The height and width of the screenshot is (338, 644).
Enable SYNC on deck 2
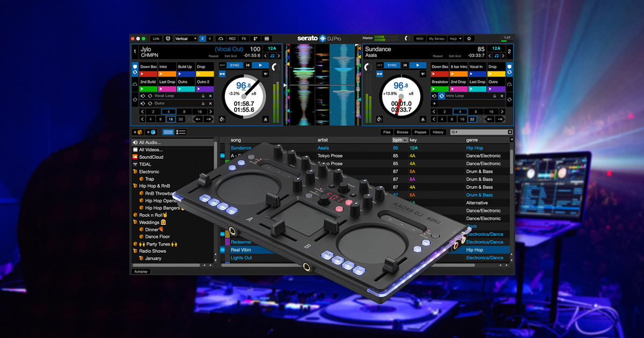(392, 65)
